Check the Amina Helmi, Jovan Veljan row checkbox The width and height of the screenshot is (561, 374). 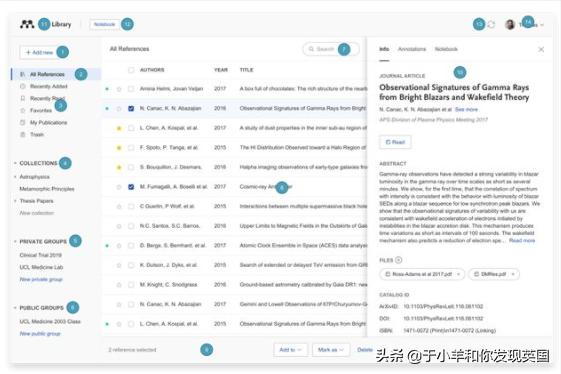(x=131, y=89)
